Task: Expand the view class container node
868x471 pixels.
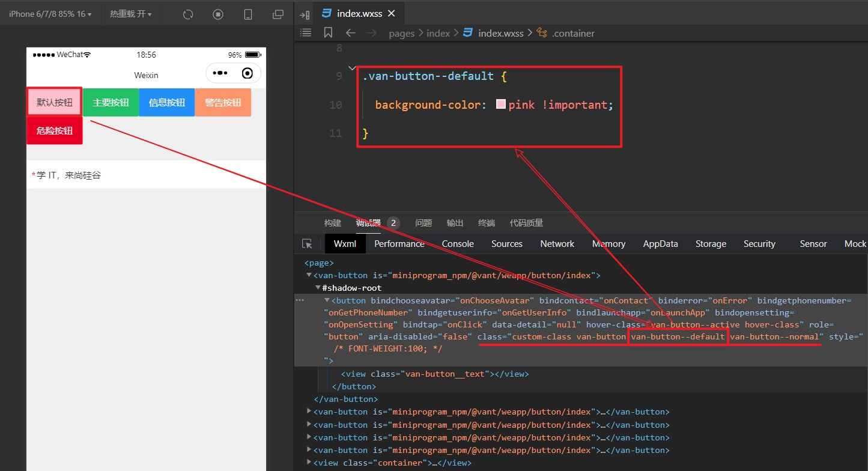Action: 309,463
